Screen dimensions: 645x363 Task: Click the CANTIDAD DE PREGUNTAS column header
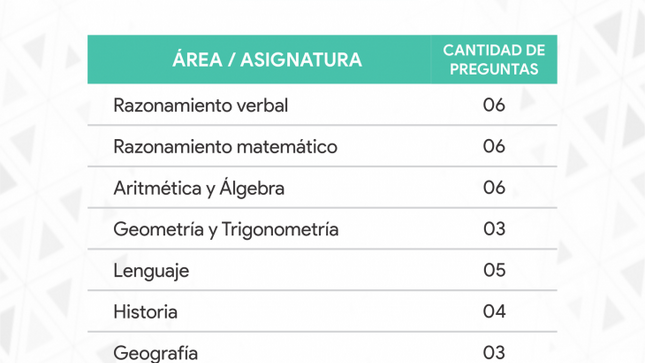click(494, 60)
